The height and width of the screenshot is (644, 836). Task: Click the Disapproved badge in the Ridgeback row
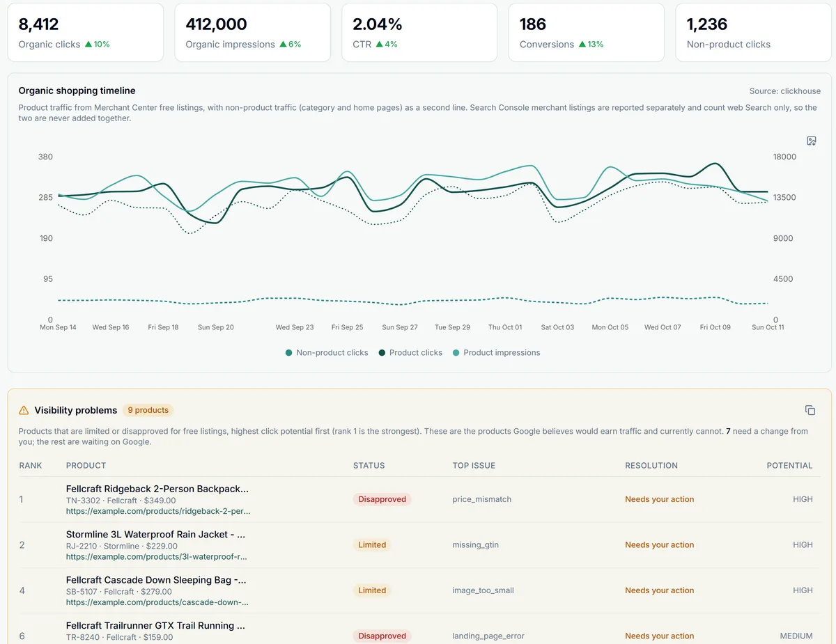(x=382, y=499)
